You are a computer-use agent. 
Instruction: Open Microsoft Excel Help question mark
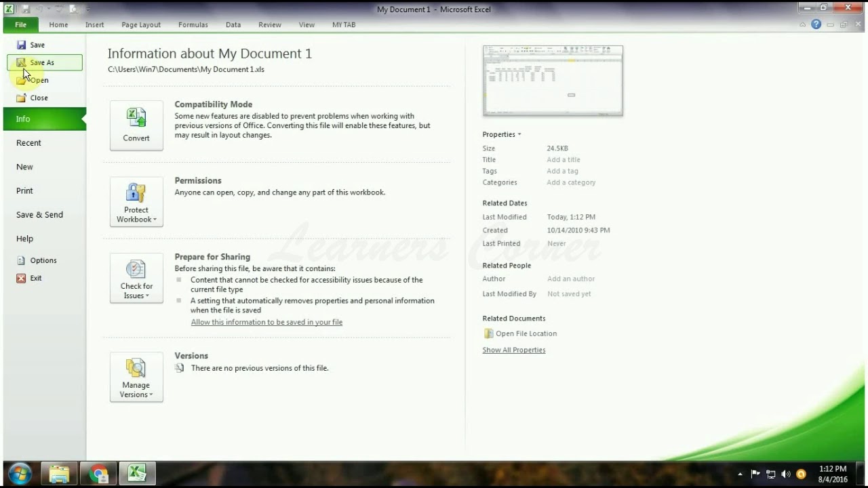tap(816, 24)
